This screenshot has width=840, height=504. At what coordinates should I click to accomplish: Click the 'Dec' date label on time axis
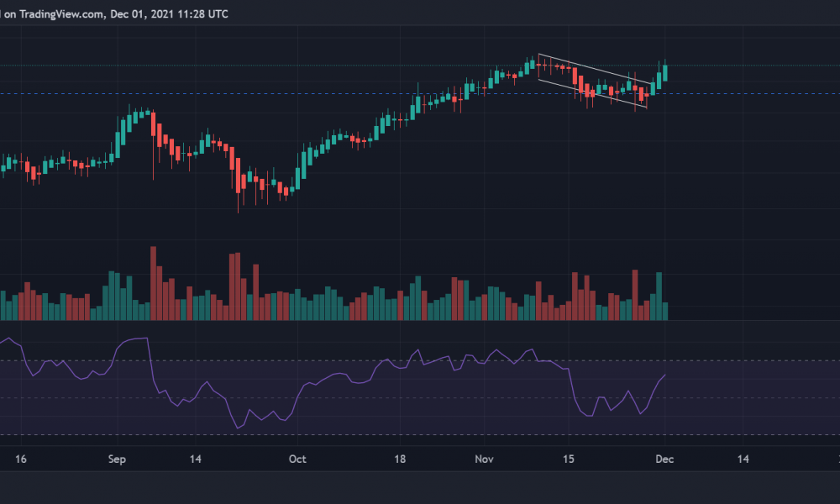[x=664, y=459]
